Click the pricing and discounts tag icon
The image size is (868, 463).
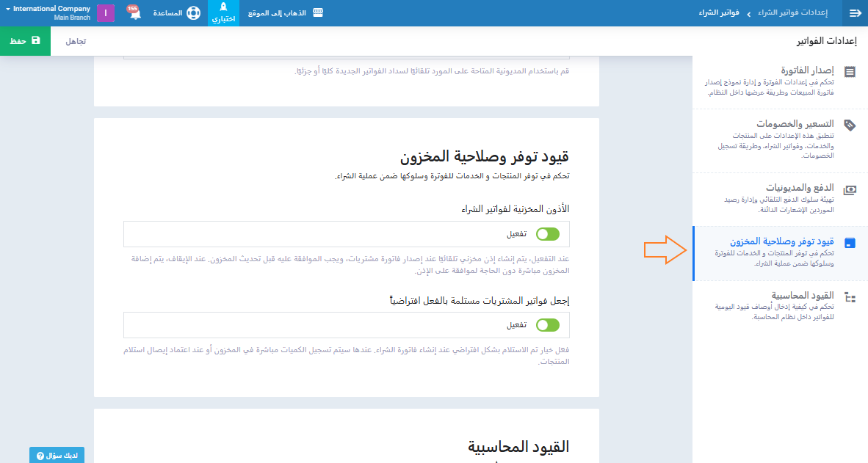coord(850,125)
